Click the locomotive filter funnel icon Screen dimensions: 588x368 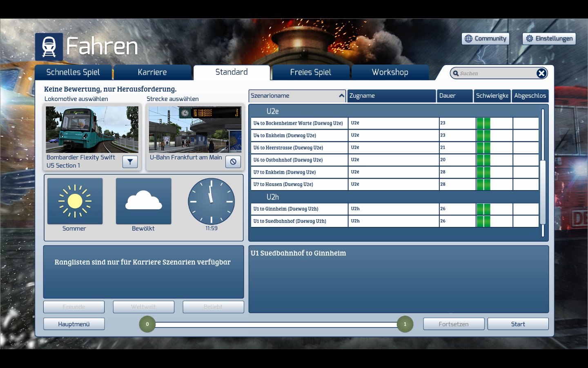130,162
